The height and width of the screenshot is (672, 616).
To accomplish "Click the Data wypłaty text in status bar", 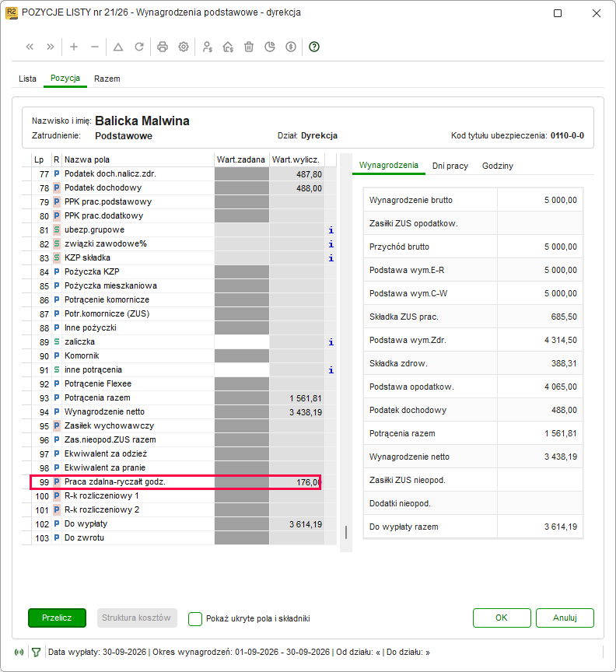I will click(97, 653).
